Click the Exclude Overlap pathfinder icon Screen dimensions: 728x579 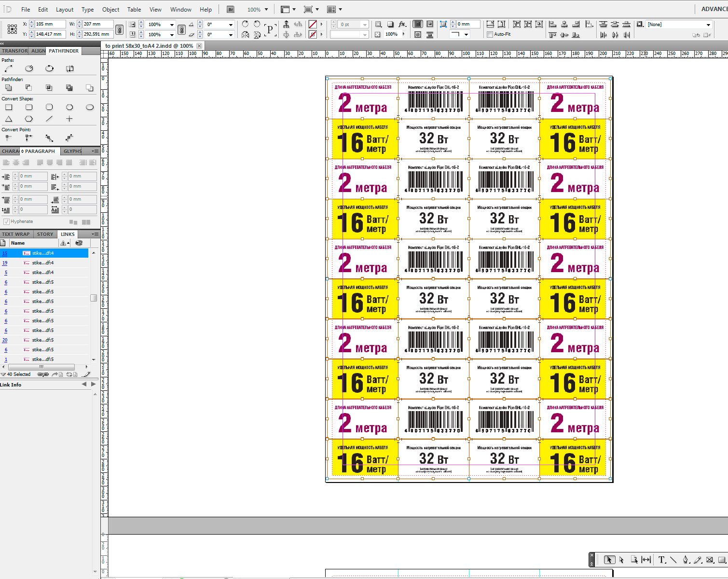click(x=69, y=88)
